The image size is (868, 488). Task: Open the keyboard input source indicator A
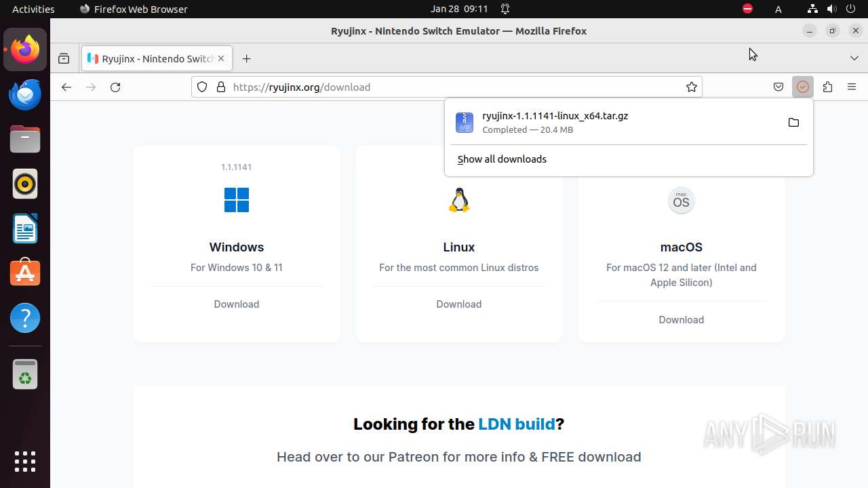click(778, 9)
